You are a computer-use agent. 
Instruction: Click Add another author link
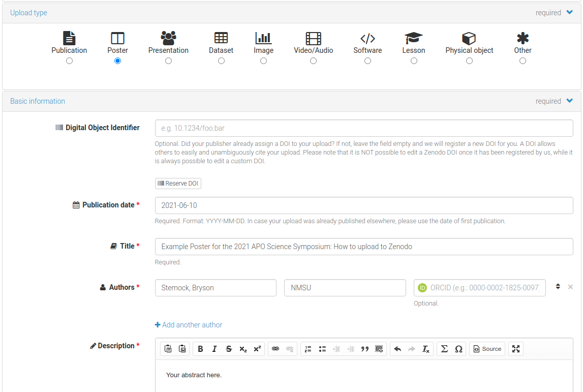(189, 325)
